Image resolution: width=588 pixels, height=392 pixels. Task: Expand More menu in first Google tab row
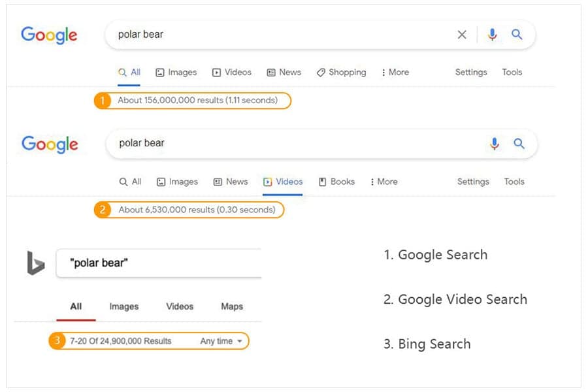click(x=395, y=73)
